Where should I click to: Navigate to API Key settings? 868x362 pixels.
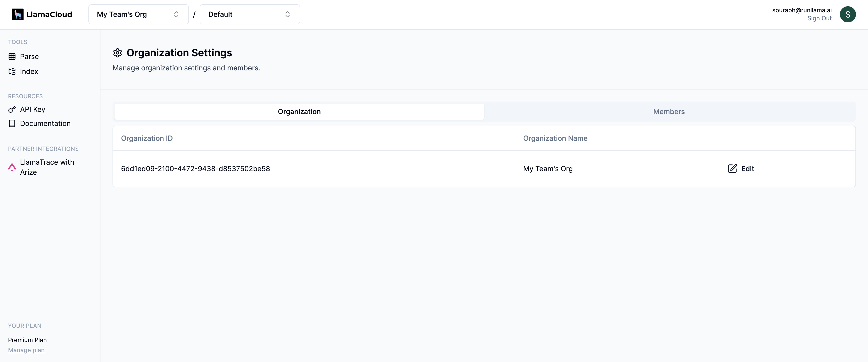(32, 109)
